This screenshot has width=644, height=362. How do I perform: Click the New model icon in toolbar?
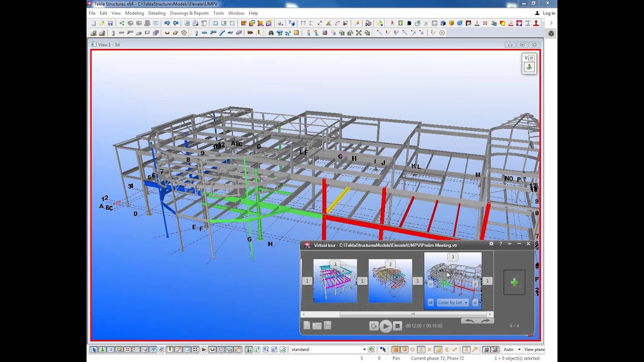pyautogui.click(x=94, y=23)
